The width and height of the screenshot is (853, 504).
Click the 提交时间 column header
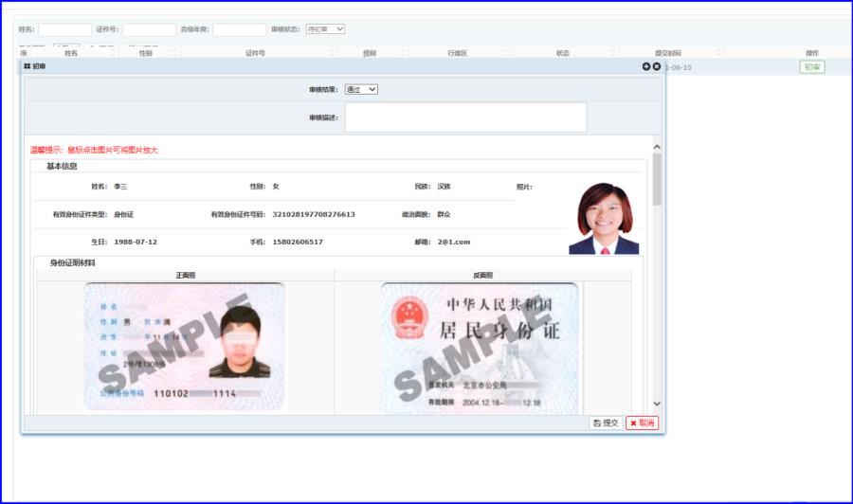pos(667,53)
